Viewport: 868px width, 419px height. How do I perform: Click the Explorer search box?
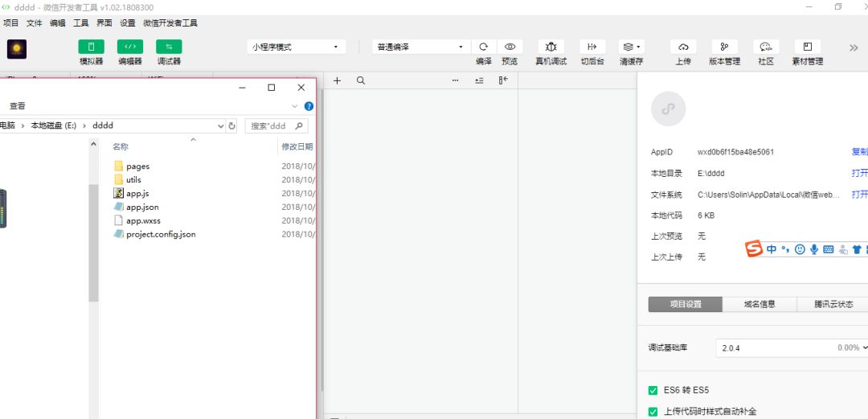pyautogui.click(x=276, y=125)
